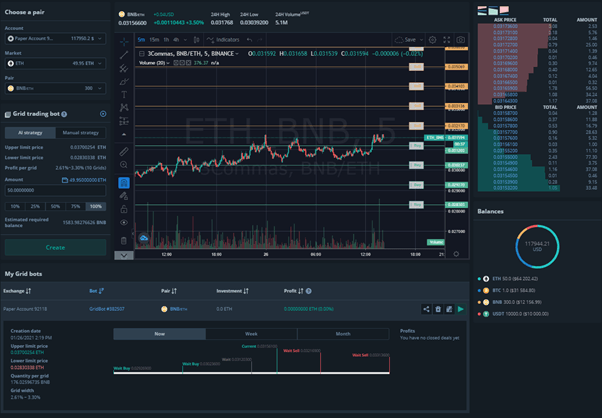Select the zoom in tool

[x=124, y=165]
